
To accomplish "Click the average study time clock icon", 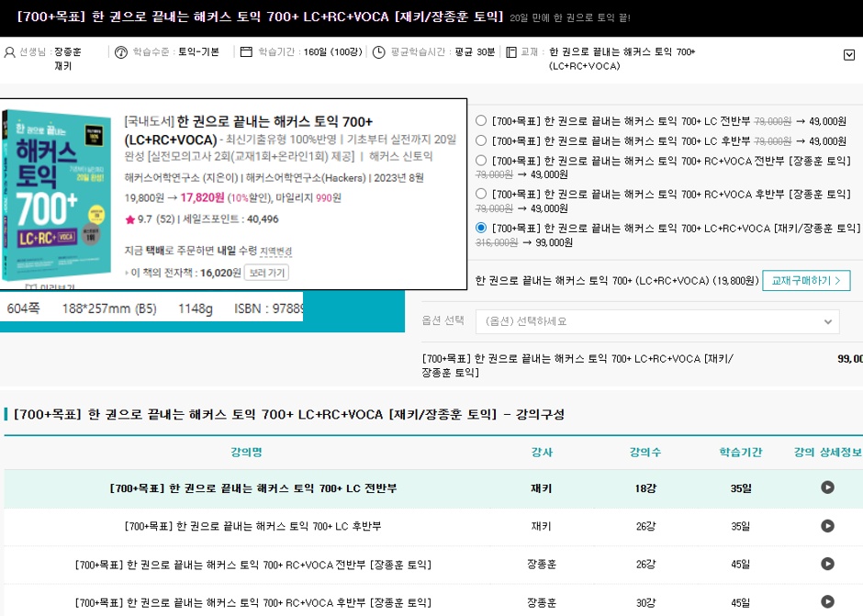I will click(x=378, y=52).
